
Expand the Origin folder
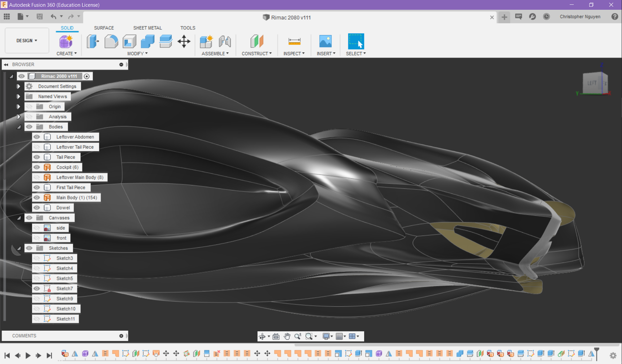pos(18,107)
